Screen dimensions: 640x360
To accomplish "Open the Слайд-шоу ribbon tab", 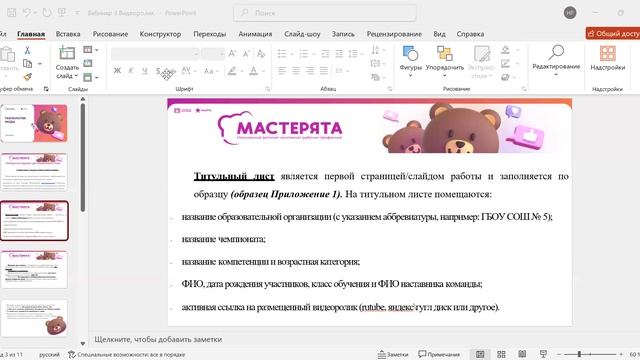I will [x=302, y=34].
